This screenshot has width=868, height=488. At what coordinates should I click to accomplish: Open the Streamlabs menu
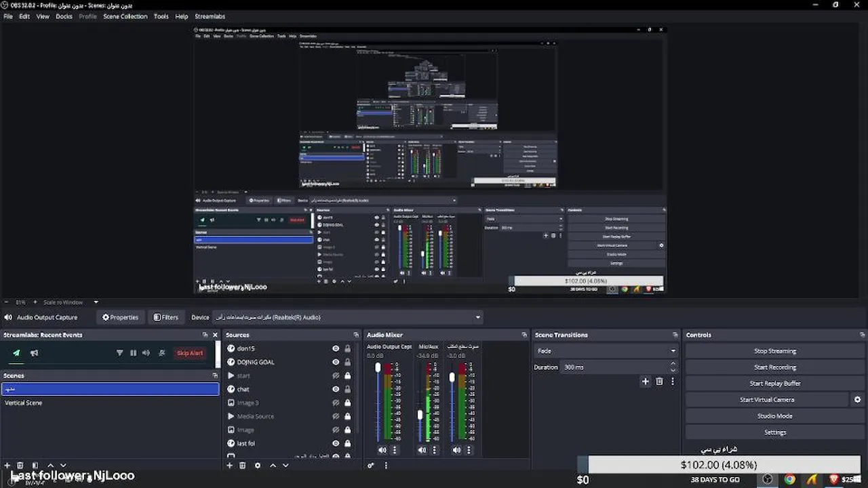[210, 16]
